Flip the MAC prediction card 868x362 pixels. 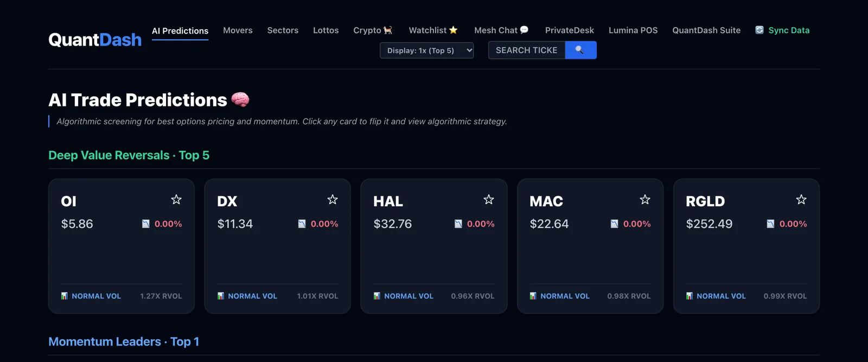pyautogui.click(x=590, y=246)
